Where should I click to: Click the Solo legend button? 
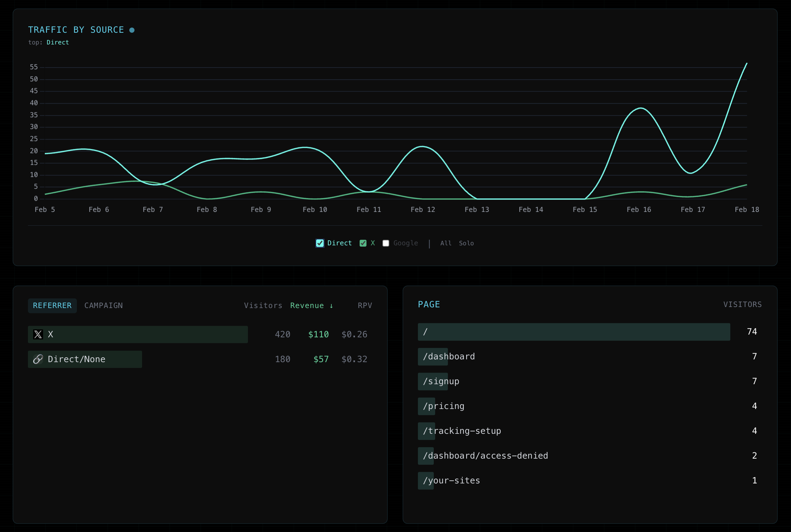click(x=466, y=243)
